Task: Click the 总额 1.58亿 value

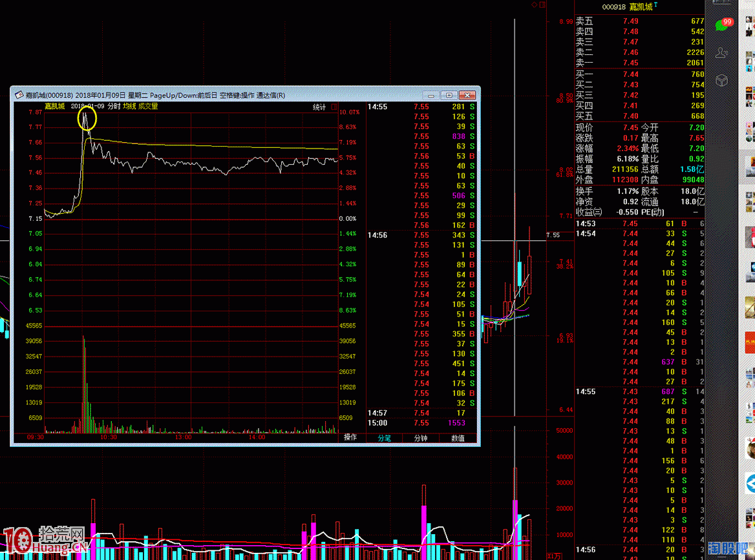Action: click(692, 169)
